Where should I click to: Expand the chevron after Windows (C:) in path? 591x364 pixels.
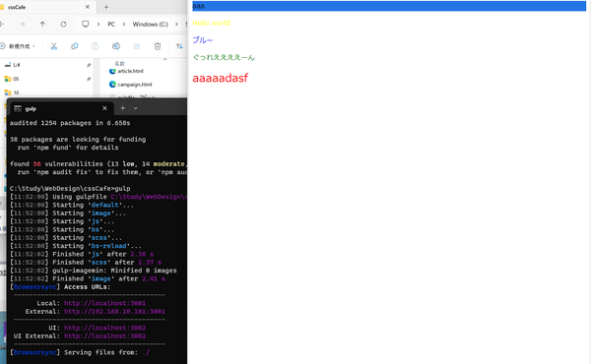click(176, 24)
